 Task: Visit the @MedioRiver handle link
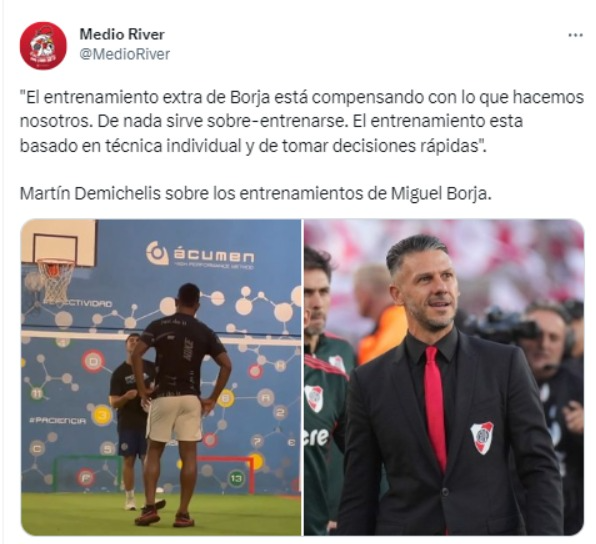tap(124, 54)
